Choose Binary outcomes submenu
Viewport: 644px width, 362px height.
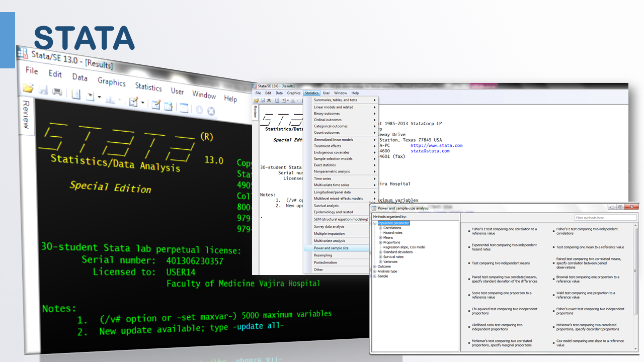coord(341,114)
